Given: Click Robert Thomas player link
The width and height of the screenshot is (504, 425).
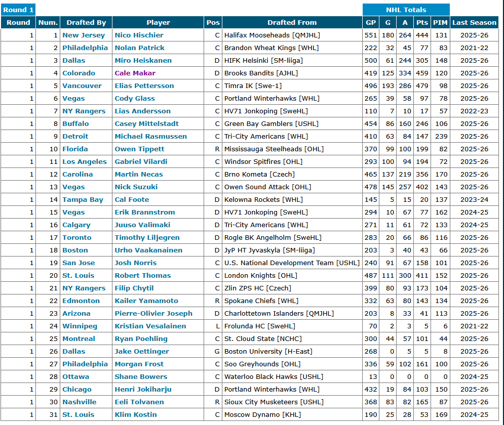Looking at the screenshot, I should pyautogui.click(x=143, y=275).
